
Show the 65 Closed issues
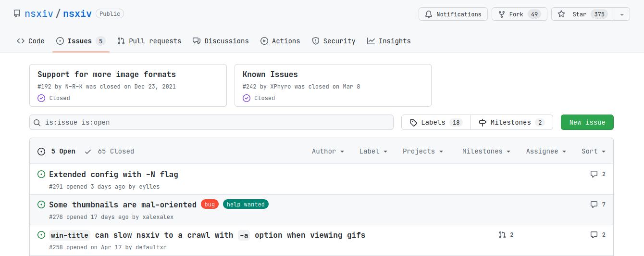point(110,151)
